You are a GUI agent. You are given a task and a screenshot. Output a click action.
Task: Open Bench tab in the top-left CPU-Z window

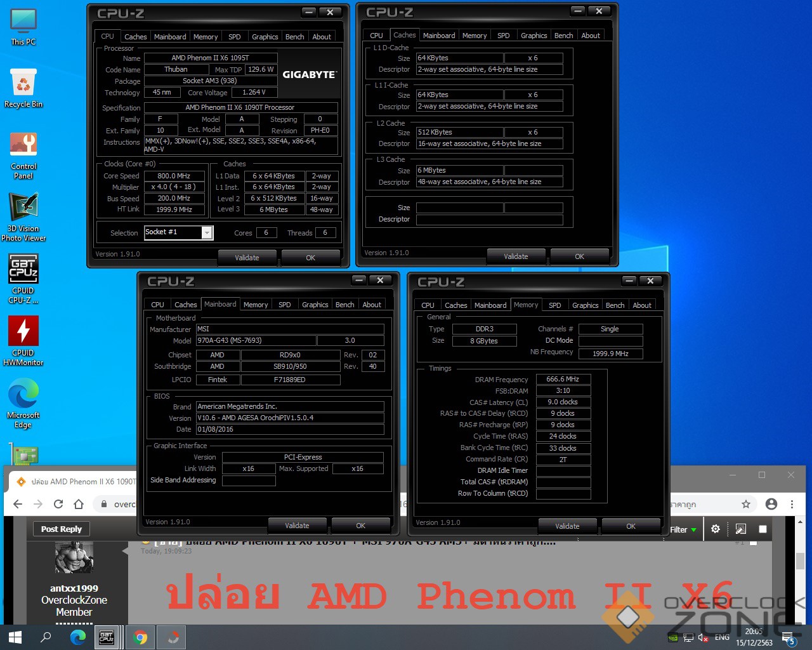point(294,37)
